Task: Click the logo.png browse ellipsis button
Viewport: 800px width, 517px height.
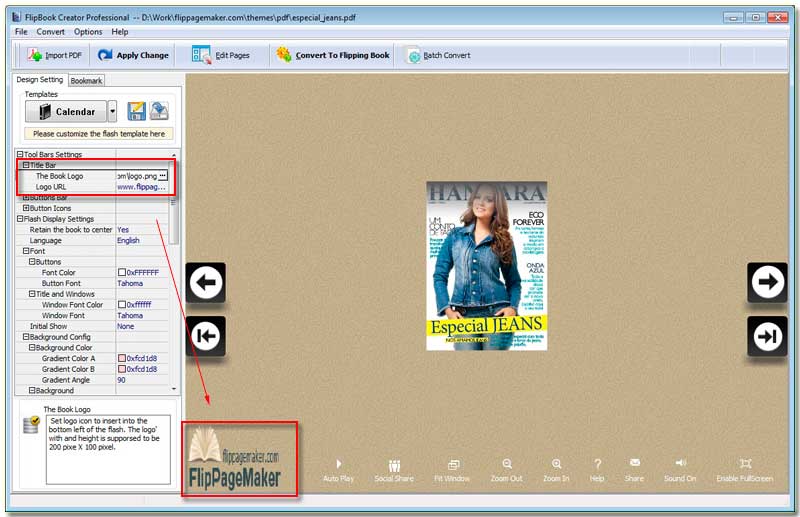Action: 163,176
